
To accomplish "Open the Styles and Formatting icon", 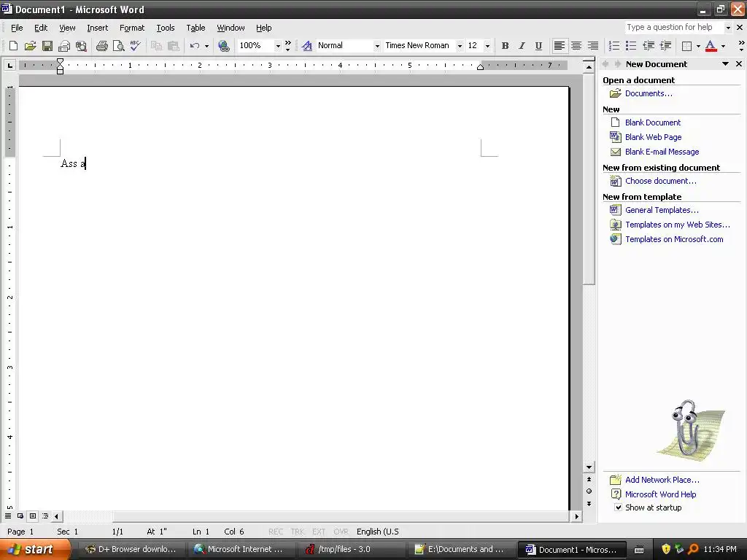I will [307, 46].
